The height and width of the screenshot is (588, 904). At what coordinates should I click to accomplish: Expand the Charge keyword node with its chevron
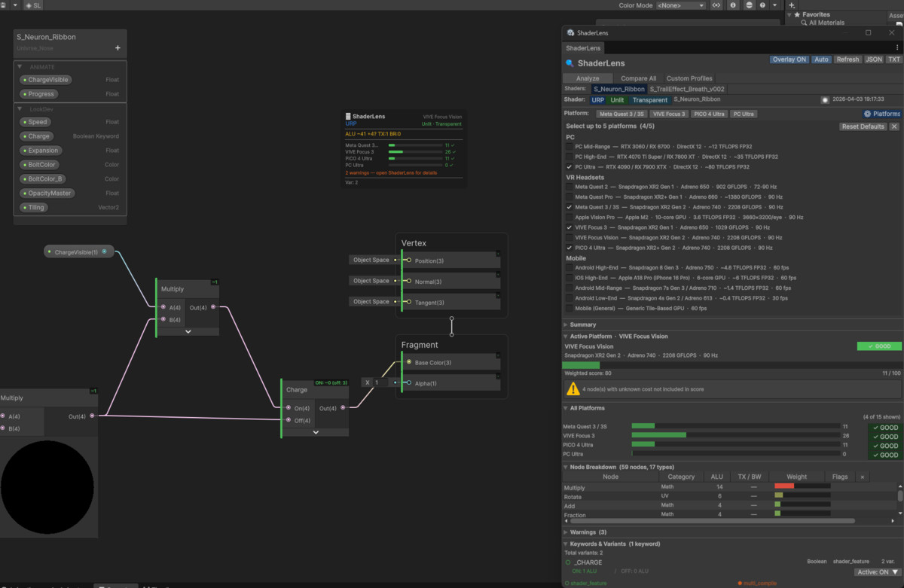(316, 432)
